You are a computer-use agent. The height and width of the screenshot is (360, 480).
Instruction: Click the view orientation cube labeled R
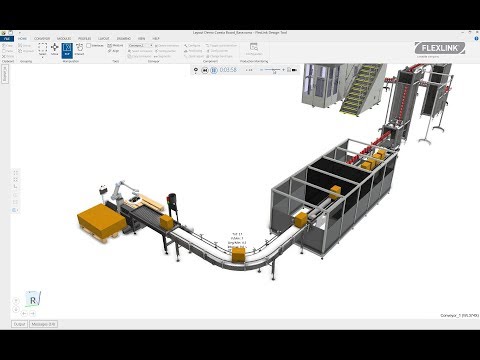pos(33,299)
